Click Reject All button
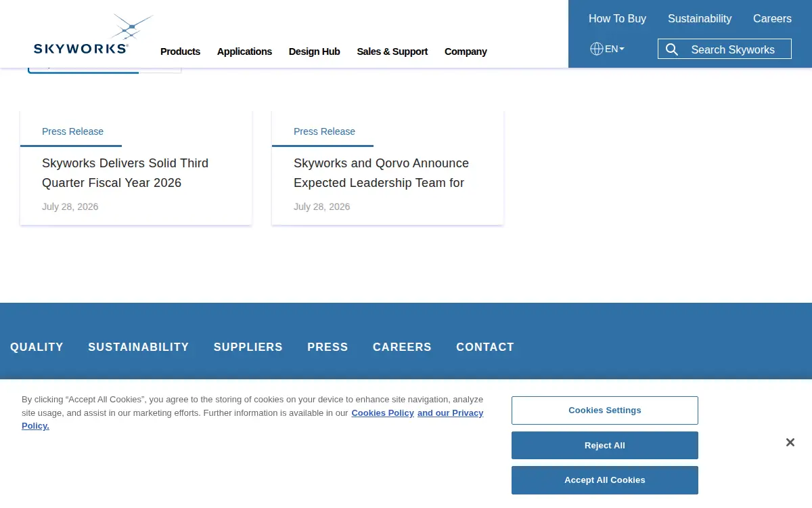 coord(604,446)
